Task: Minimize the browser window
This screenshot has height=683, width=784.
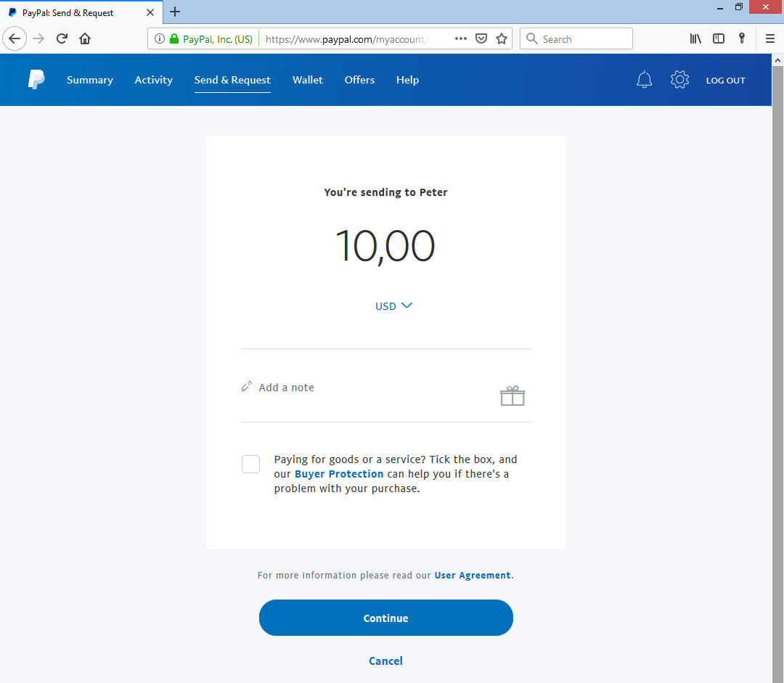Action: point(720,7)
